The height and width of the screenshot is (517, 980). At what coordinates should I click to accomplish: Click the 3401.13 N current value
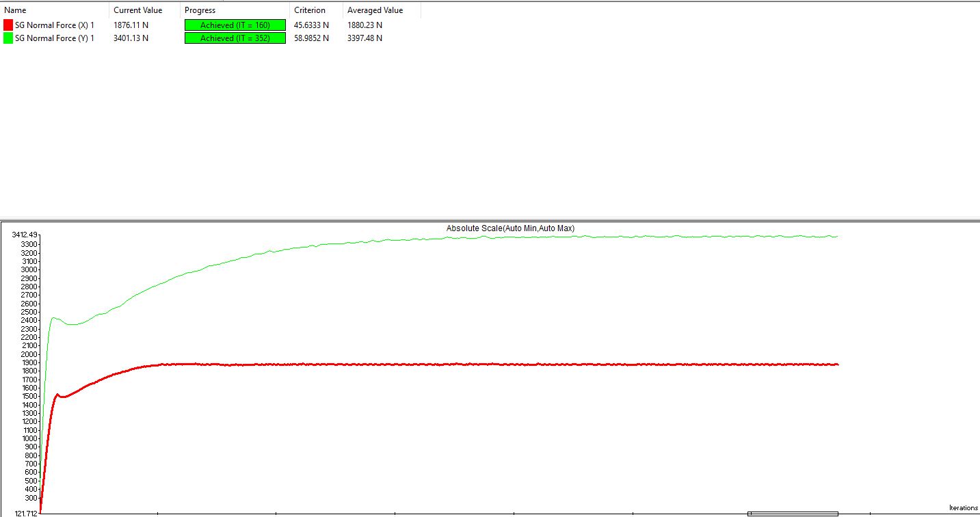[x=131, y=38]
